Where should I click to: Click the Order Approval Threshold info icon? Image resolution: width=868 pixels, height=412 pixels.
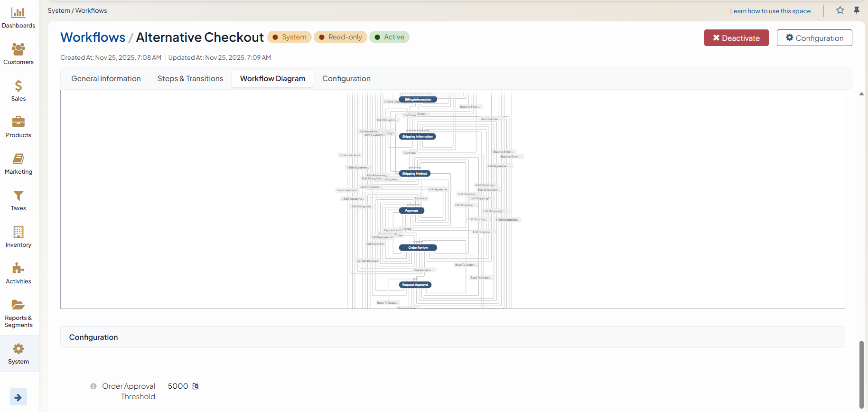(93, 386)
